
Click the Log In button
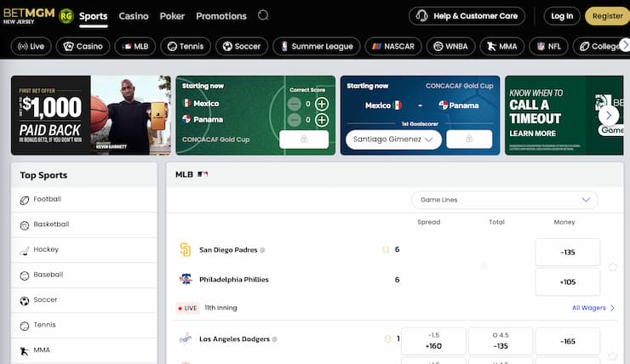click(x=562, y=16)
